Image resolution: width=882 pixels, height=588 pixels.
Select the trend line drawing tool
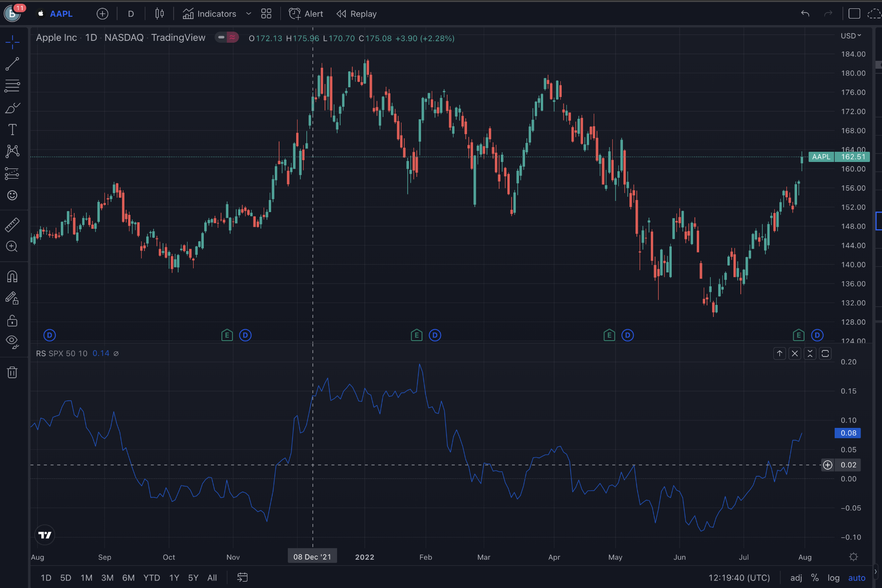[13, 64]
